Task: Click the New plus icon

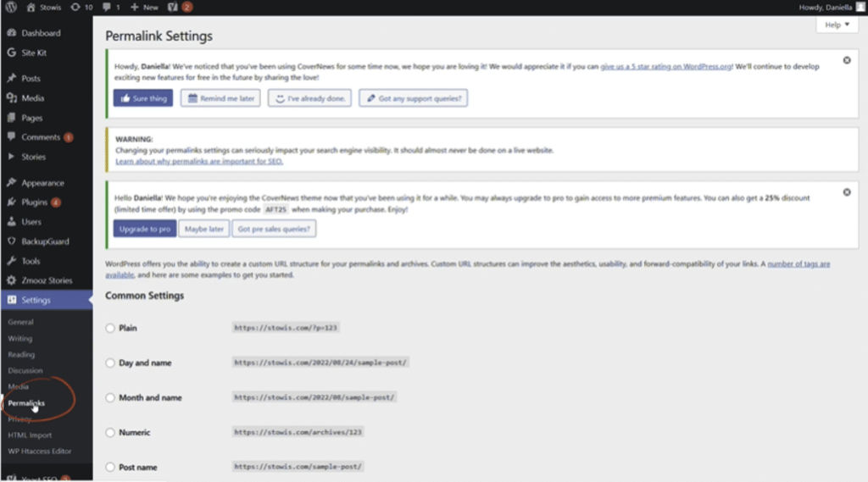Action: (135, 7)
